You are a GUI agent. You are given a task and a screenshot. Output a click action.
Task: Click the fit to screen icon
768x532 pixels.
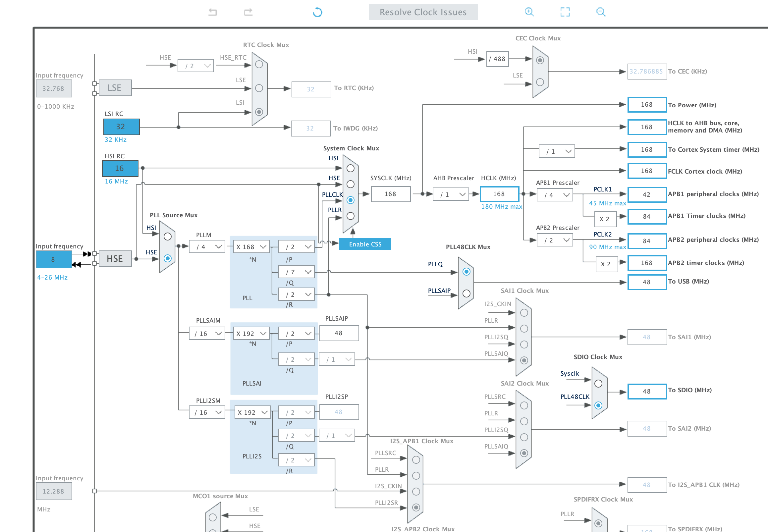[x=565, y=12]
